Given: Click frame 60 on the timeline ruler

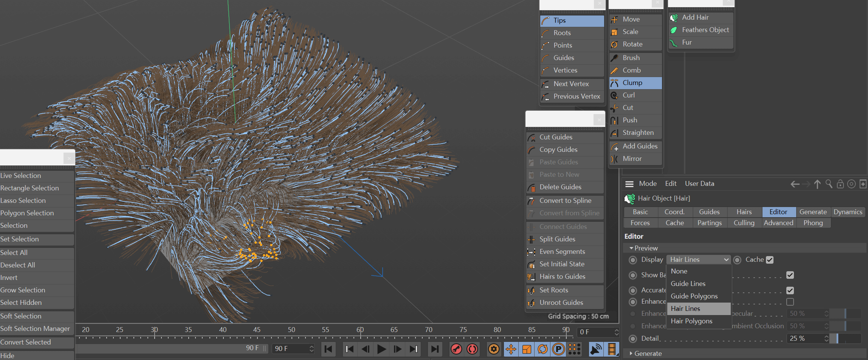Looking at the screenshot, I should coord(360,330).
